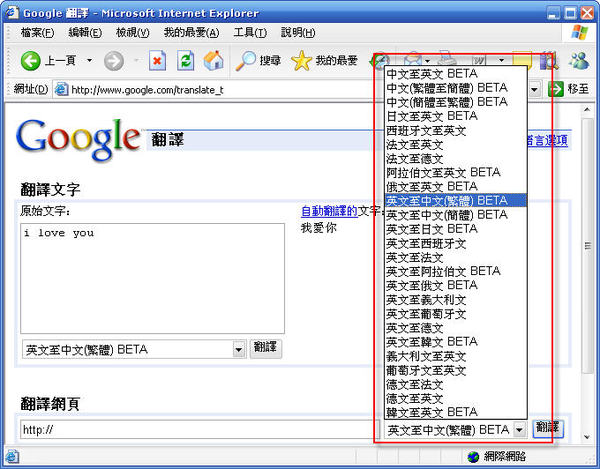Select 英文至阿拉伯文 BETA option
The height and width of the screenshot is (469, 600).
coord(456,271)
